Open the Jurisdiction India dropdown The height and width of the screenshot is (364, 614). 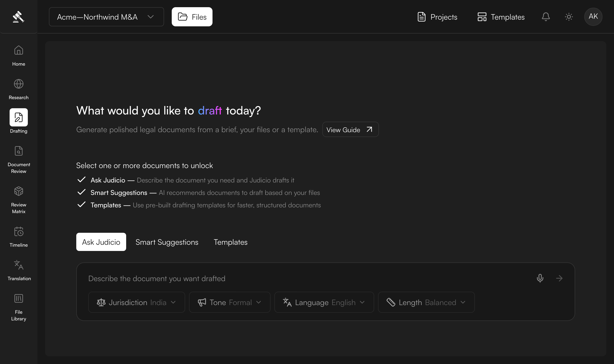point(136,302)
